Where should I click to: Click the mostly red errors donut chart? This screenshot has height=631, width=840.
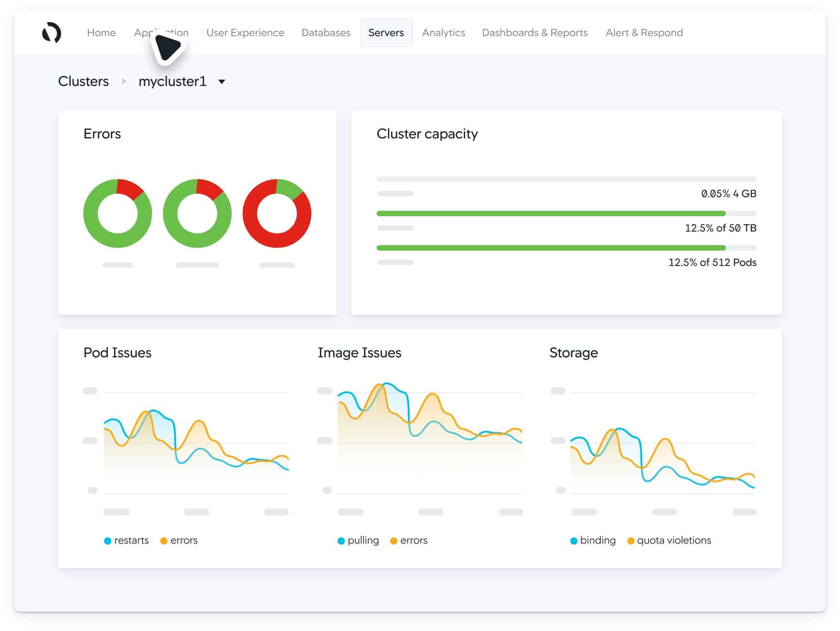pos(277,213)
